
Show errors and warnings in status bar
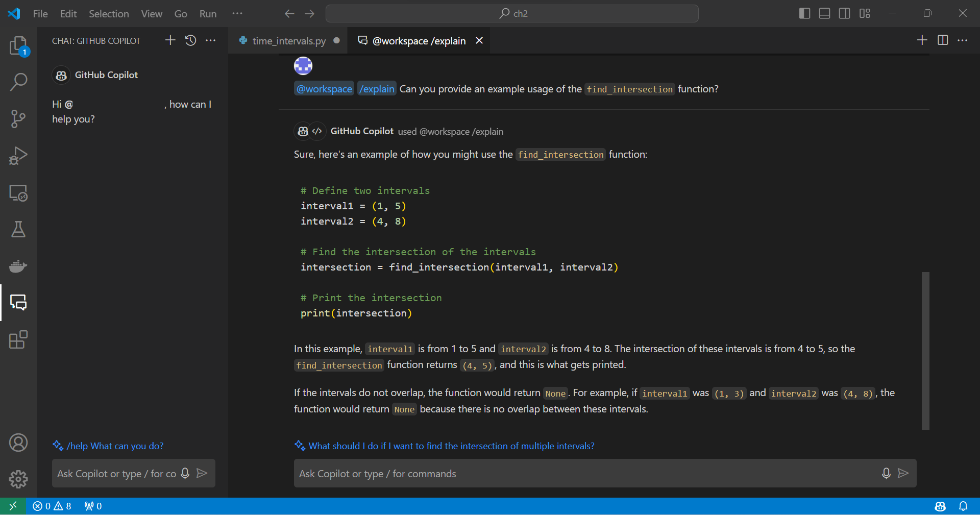click(52, 506)
